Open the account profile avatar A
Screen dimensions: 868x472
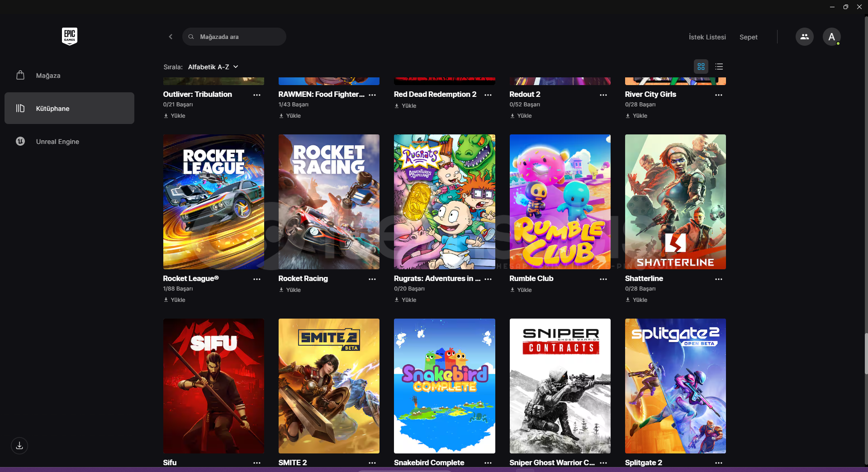click(x=831, y=37)
